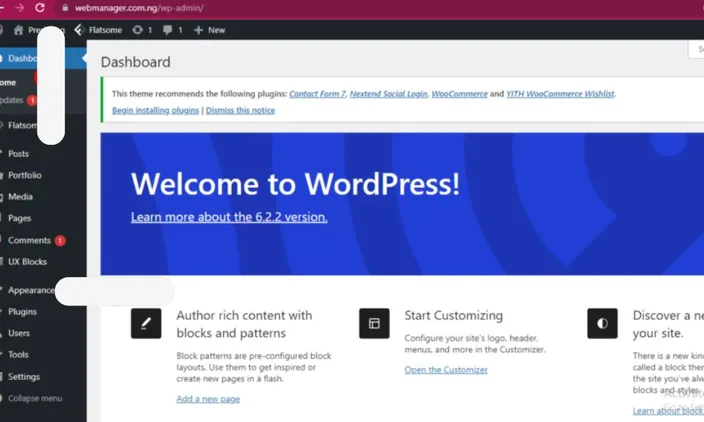Open the updates circular-arrows icon in admin bar

tap(137, 30)
